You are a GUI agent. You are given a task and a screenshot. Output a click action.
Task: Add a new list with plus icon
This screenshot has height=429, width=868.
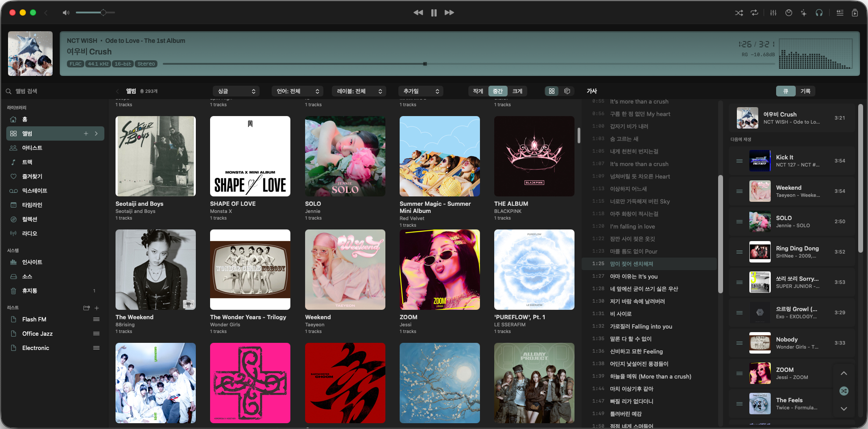[97, 308]
